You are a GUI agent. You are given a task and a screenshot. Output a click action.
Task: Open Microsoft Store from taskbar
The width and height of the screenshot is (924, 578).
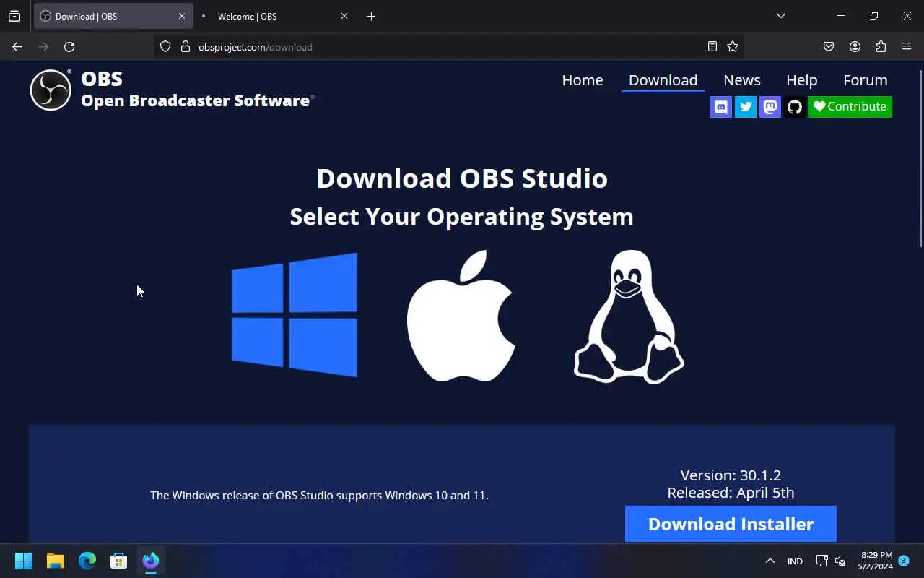(x=118, y=561)
